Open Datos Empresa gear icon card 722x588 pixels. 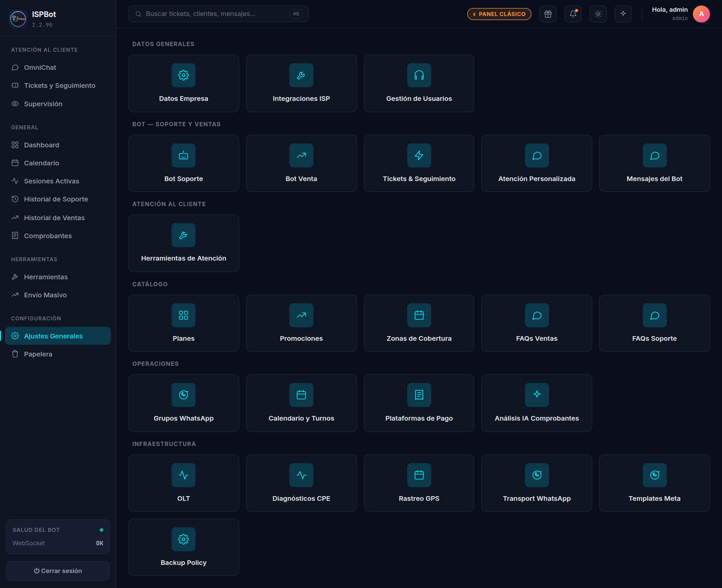pos(183,75)
